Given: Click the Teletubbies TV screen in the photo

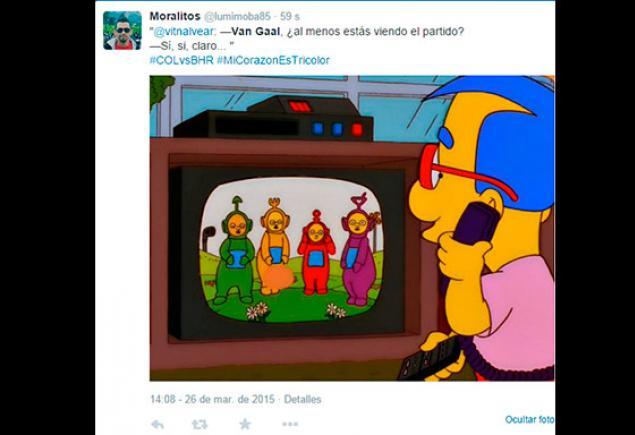Looking at the screenshot, I should point(291,250).
